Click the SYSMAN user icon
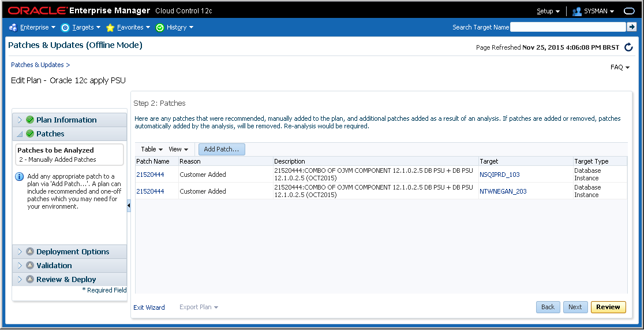This screenshot has height=330, width=644. [x=577, y=11]
